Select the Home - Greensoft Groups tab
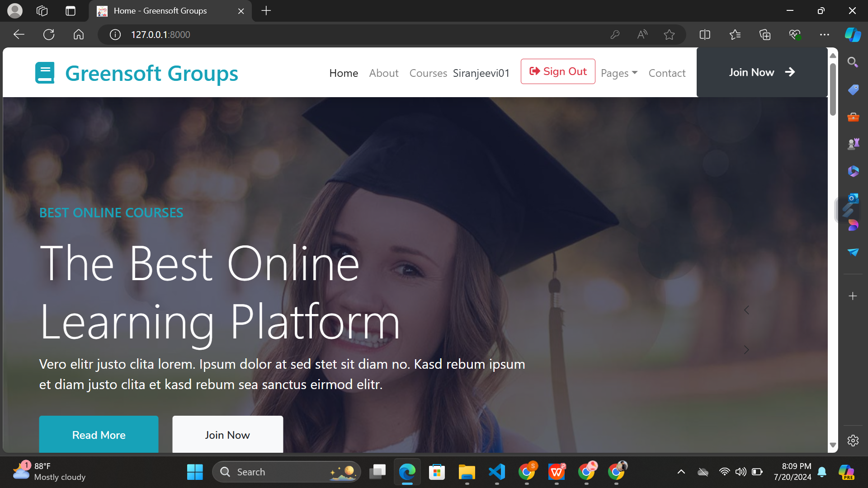 coord(170,11)
